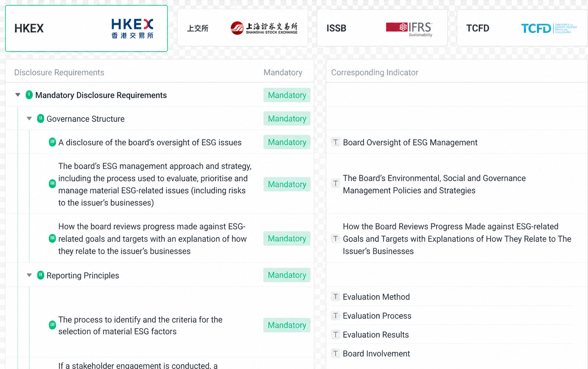588x369 pixels.
Task: Click level-III icon beside ESG management approach
Action: coord(52,184)
